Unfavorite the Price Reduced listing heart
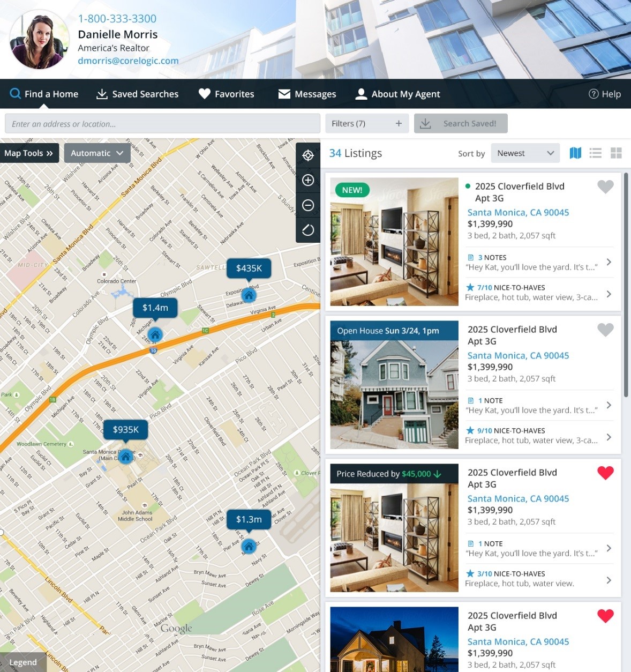The height and width of the screenshot is (672, 631). point(605,473)
